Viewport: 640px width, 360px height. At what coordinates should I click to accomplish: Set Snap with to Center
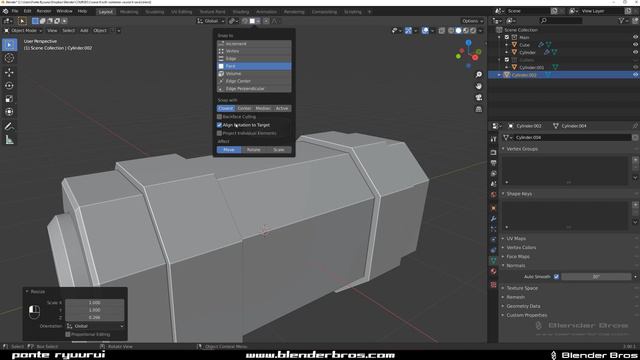[244, 108]
